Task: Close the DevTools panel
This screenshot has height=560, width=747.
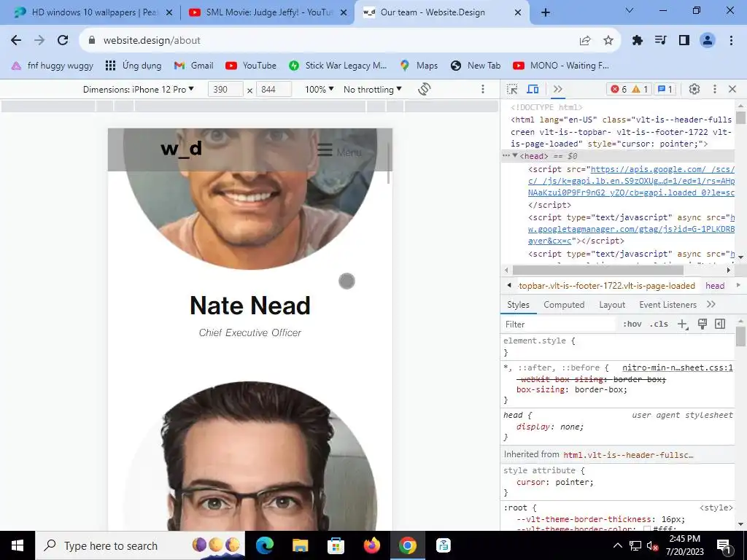Action: [x=732, y=89]
